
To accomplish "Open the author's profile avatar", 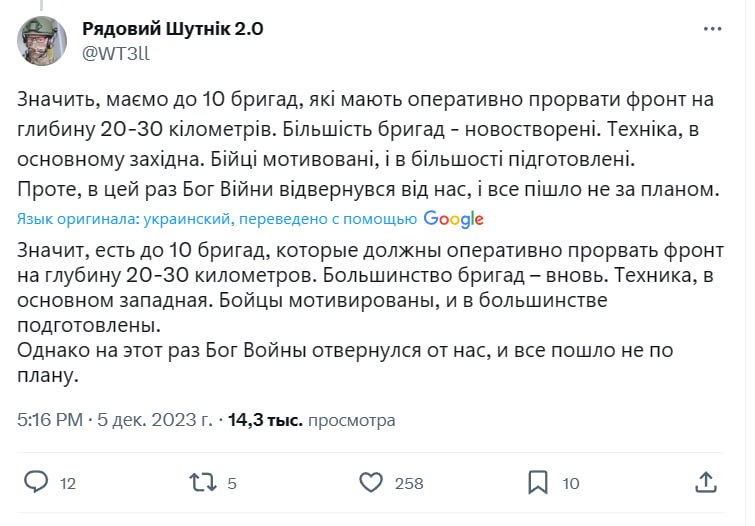I will tap(42, 39).
